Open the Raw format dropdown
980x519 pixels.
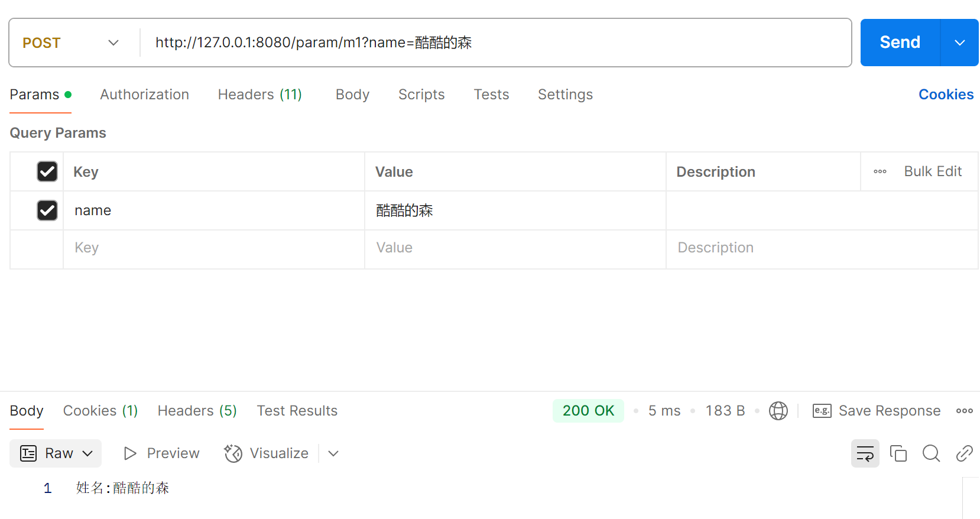56,453
